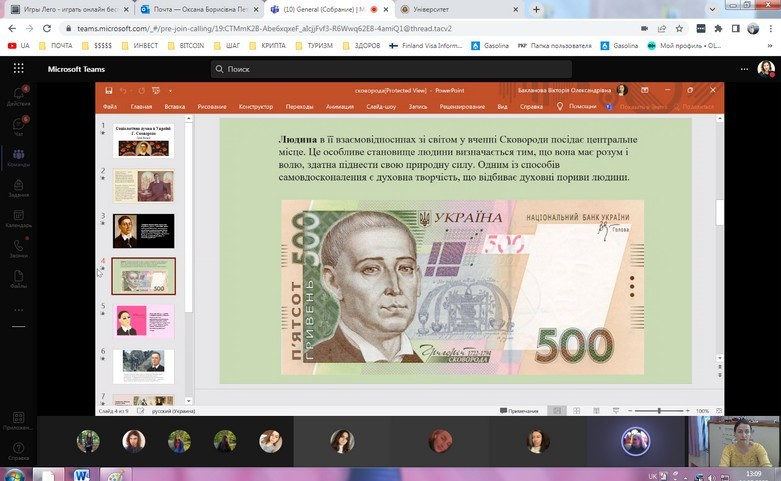781x481 pixels.
Task: Open the Teams app launcher grid
Action: (x=18, y=69)
